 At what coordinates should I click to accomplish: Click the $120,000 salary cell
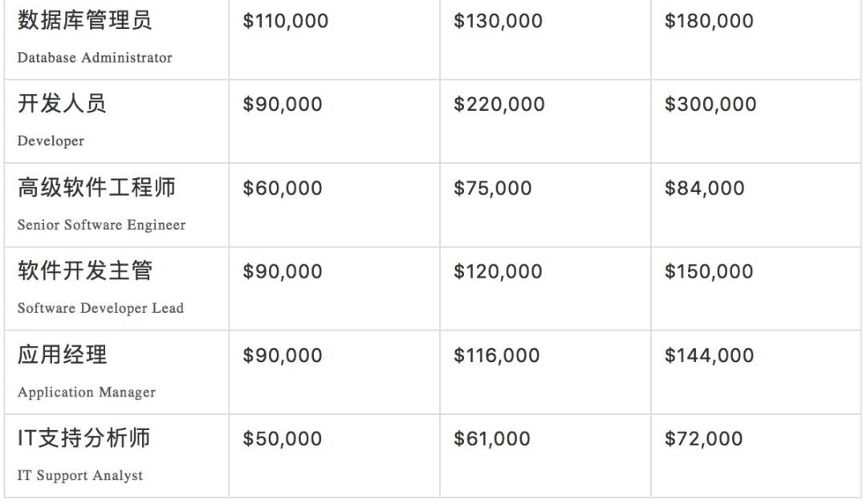tap(498, 271)
